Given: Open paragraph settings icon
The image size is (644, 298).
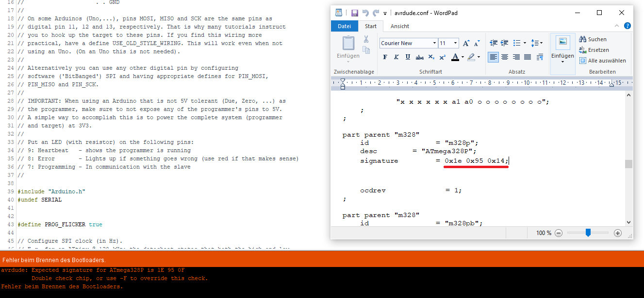Looking at the screenshot, I should [x=539, y=57].
